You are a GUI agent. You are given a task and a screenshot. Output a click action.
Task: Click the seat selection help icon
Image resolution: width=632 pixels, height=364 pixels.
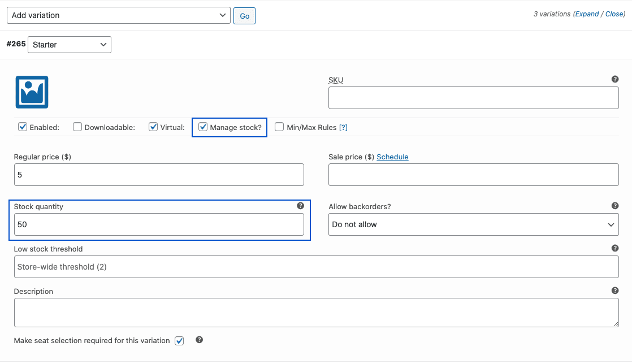pyautogui.click(x=199, y=340)
